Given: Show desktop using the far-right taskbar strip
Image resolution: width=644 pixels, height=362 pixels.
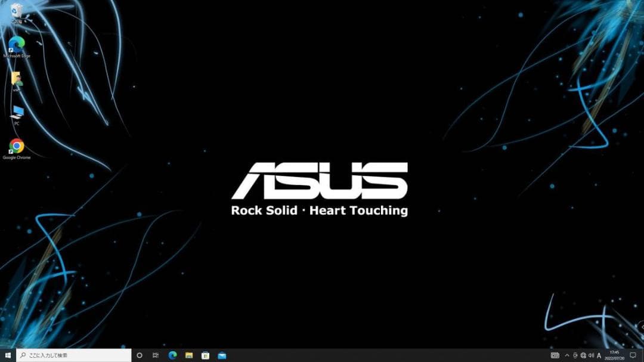Looking at the screenshot, I should pyautogui.click(x=643, y=355).
